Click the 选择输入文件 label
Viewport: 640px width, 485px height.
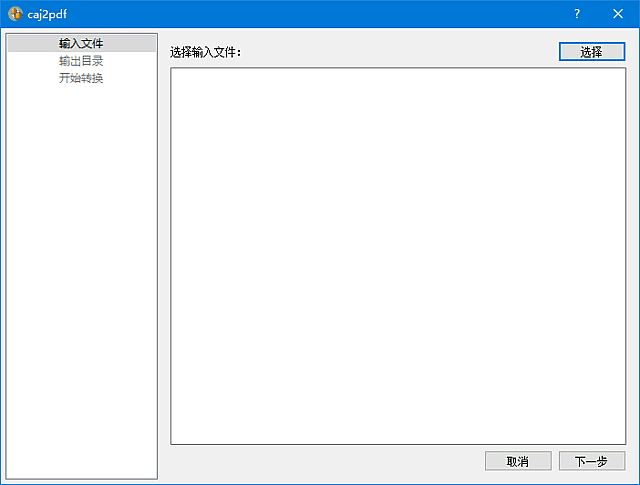point(205,52)
